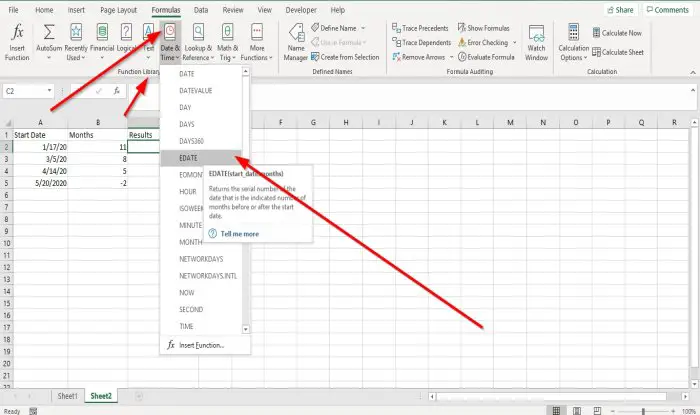Click zoom slider handle in status bar
Screen dimensions: 700x415
(643, 411)
